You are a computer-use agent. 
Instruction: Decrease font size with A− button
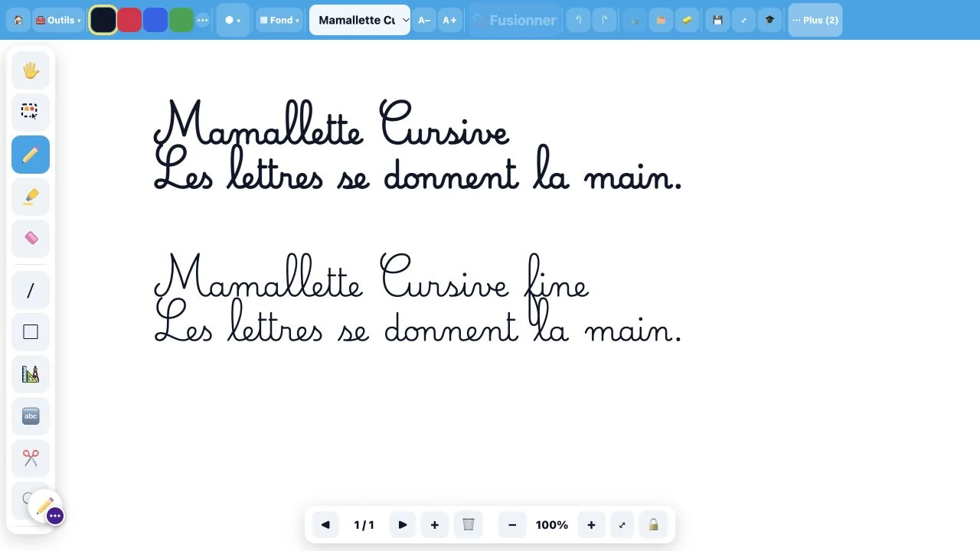(x=424, y=20)
